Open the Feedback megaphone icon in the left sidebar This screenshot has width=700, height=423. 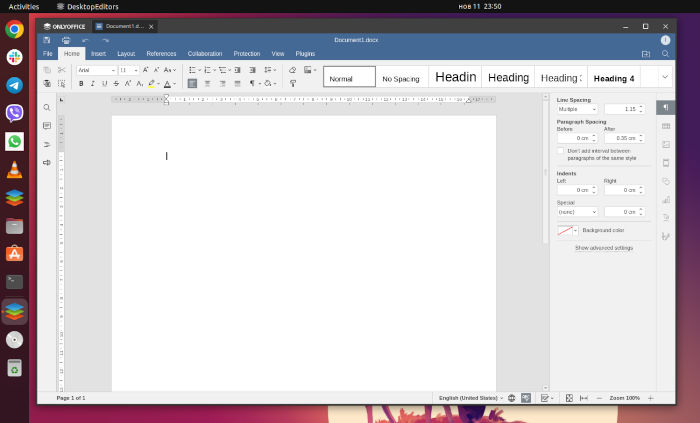(47, 162)
